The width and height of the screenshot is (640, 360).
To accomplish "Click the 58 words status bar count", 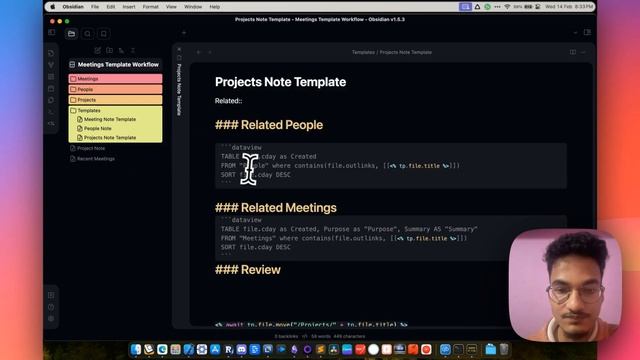I will pos(321,336).
